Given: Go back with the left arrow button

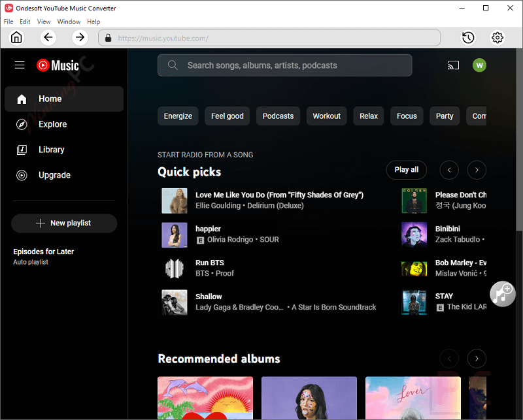Looking at the screenshot, I should (x=48, y=37).
